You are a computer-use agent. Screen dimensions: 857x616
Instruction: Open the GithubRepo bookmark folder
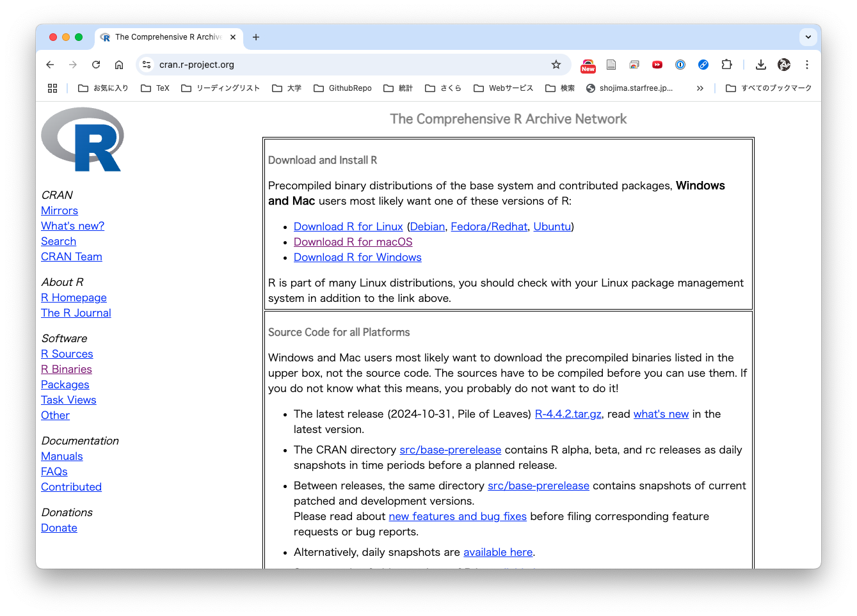[x=342, y=88]
